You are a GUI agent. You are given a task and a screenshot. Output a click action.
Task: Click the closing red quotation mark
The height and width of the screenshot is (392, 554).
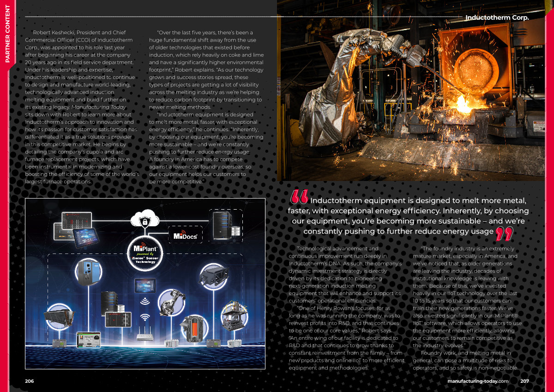504,234
